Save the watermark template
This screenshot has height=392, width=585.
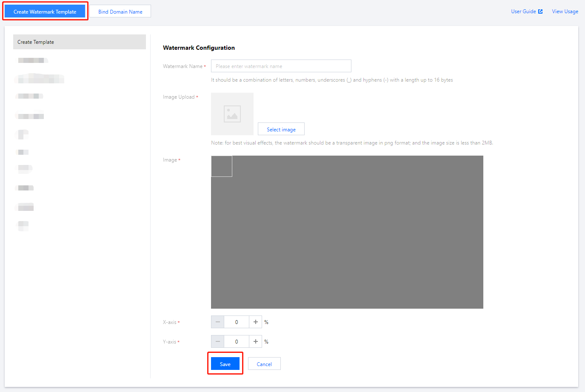click(x=225, y=364)
